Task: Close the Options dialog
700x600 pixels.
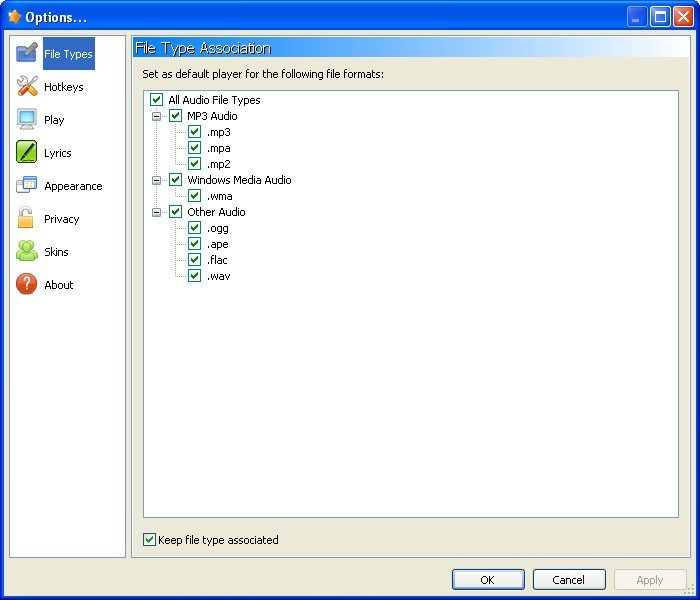Action: coord(683,17)
